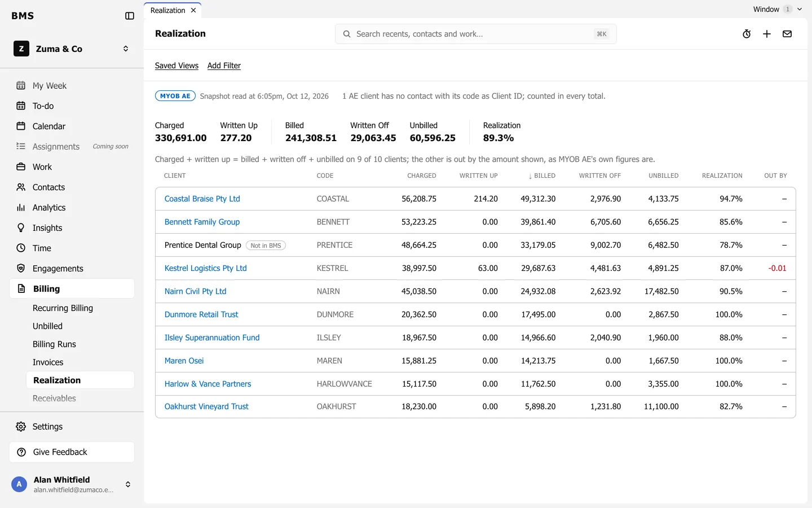This screenshot has height=508, width=812.
Task: Click the -0.01 out-by value
Action: coord(777,268)
